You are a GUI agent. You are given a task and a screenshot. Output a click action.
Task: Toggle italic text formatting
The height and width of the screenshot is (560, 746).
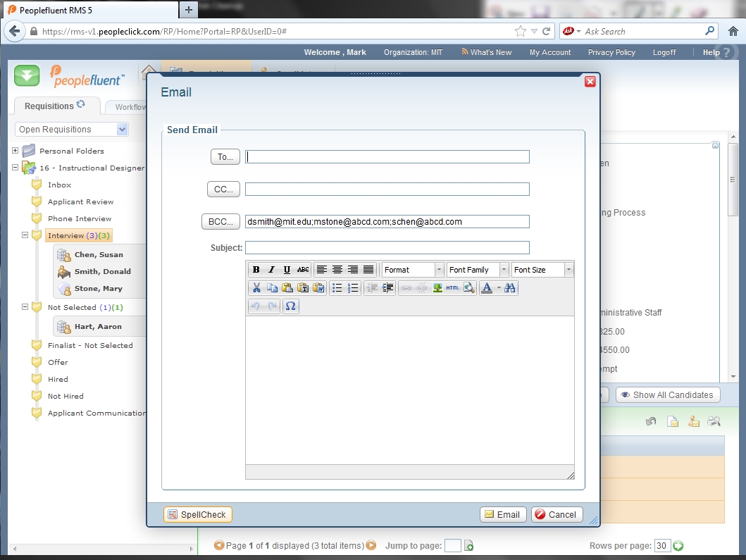coord(271,270)
